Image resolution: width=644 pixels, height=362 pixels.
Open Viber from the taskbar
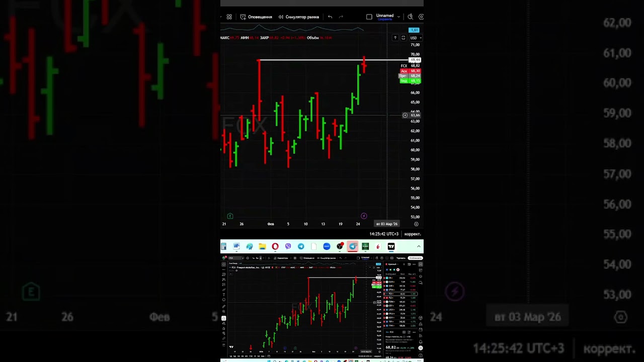point(288,246)
